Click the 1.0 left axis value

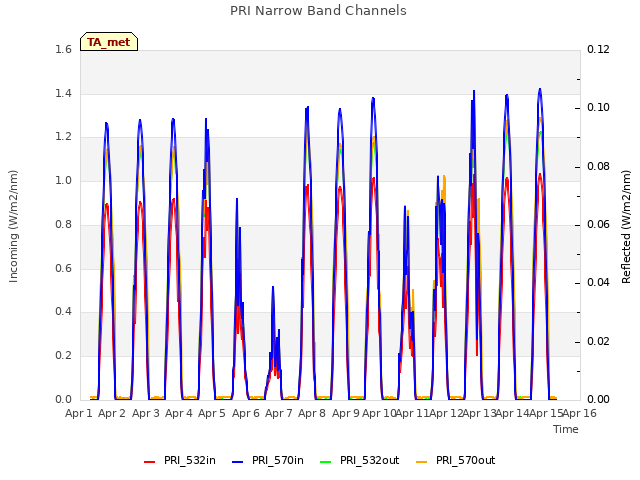(63, 180)
